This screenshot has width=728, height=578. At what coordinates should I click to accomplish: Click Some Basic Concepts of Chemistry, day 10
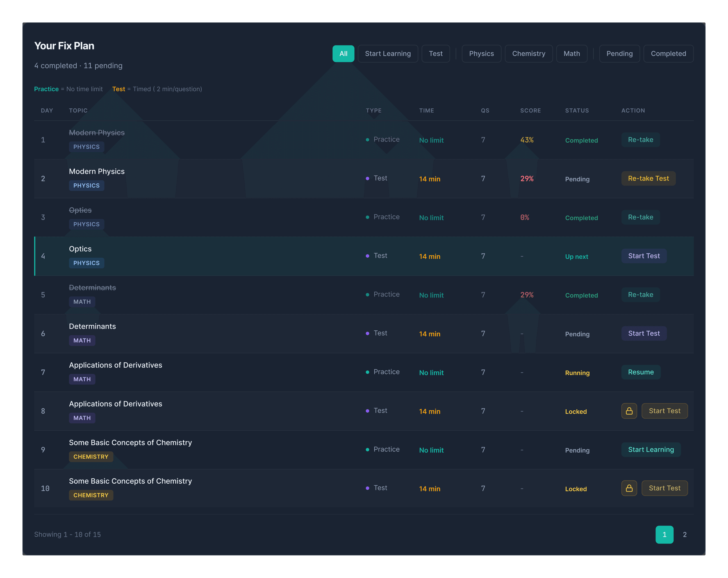click(130, 481)
